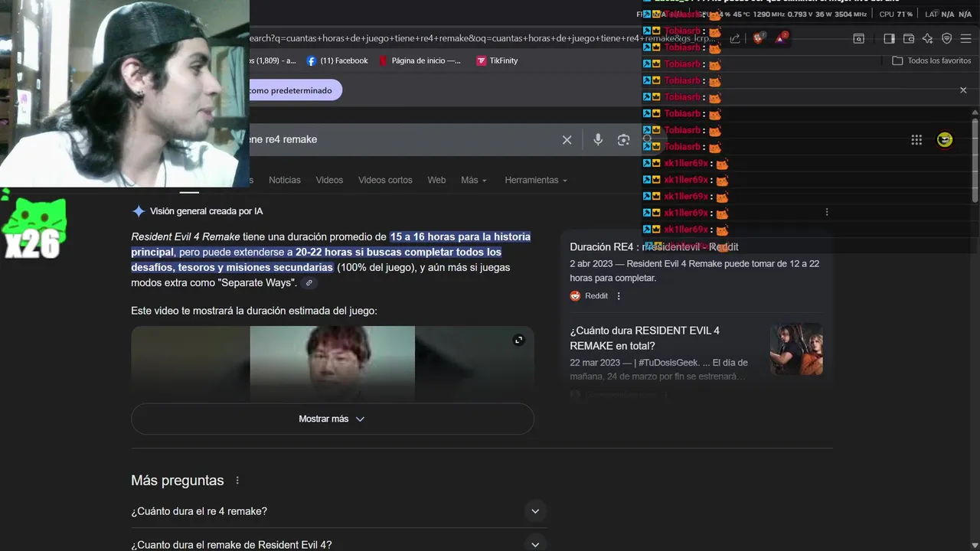
Task: Click the 2 abr 2023 snippet text
Action: [x=694, y=271]
